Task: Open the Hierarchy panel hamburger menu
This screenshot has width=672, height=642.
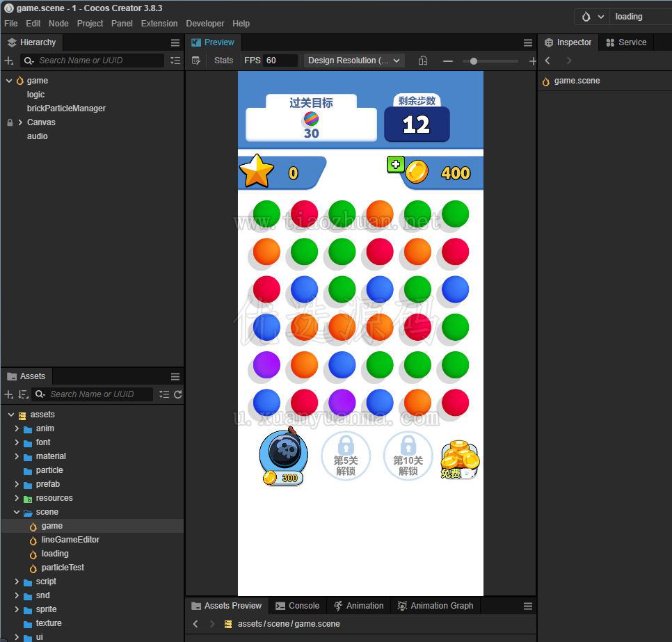Action: [x=175, y=42]
